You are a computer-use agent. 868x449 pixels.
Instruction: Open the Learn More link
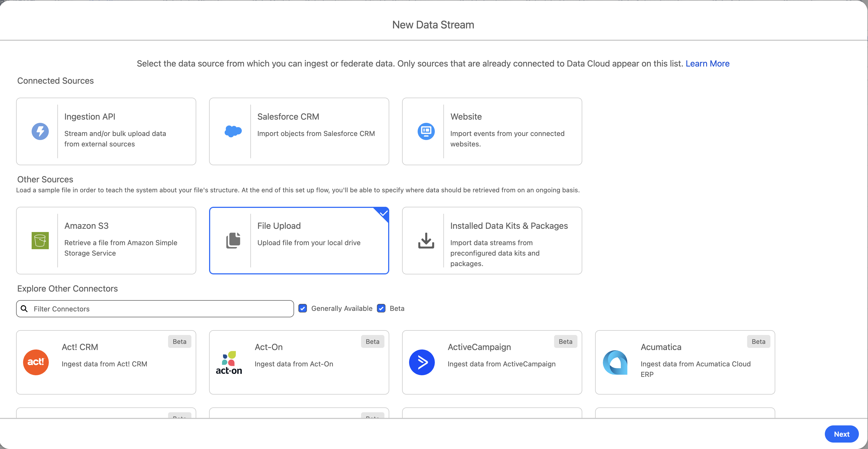[x=707, y=63]
